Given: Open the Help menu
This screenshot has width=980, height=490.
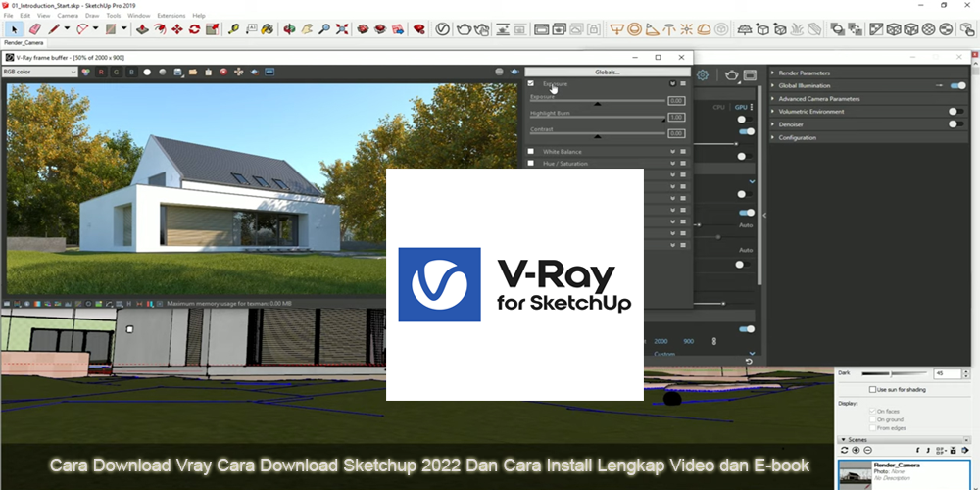Looking at the screenshot, I should point(199,15).
